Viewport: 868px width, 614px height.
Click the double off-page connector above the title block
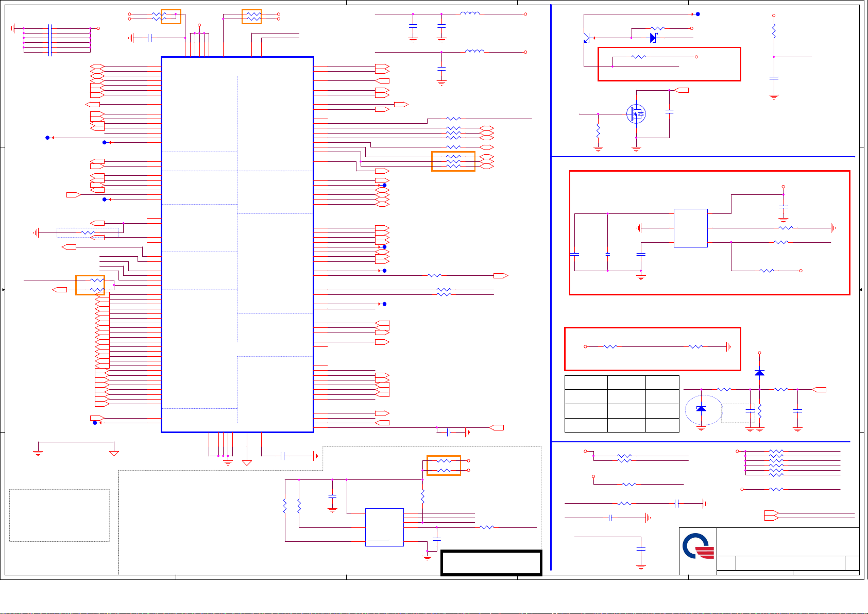point(771,515)
